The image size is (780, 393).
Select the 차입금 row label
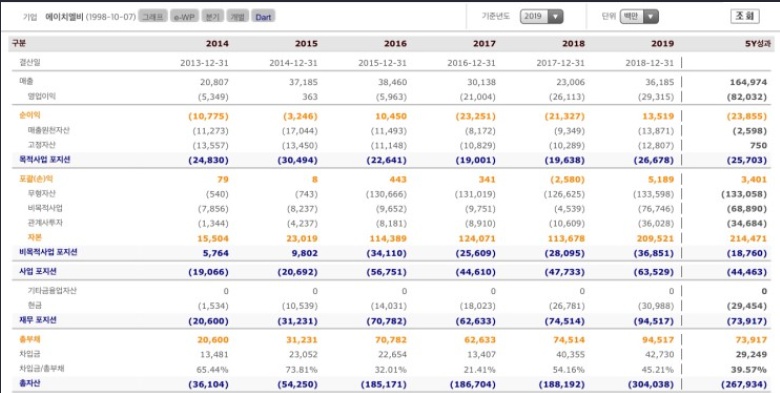(x=29, y=354)
